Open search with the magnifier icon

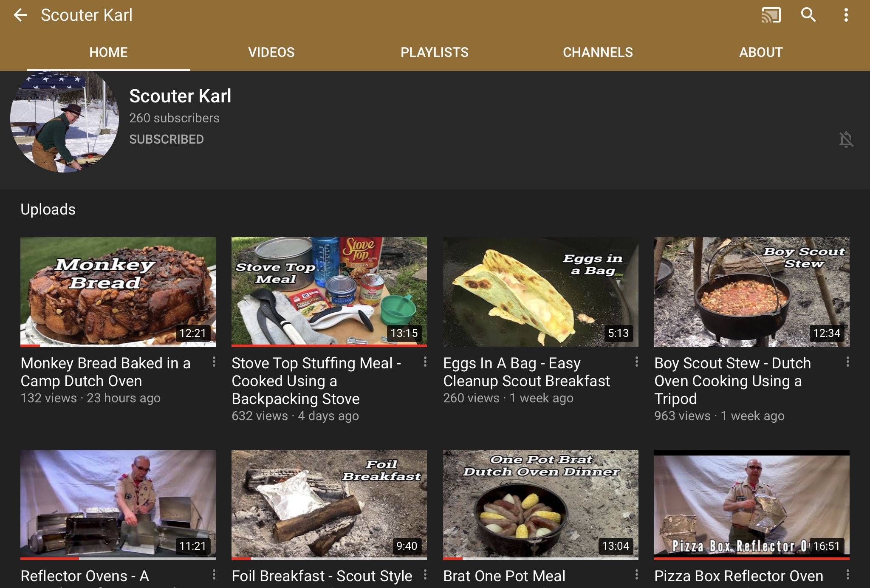coord(808,15)
